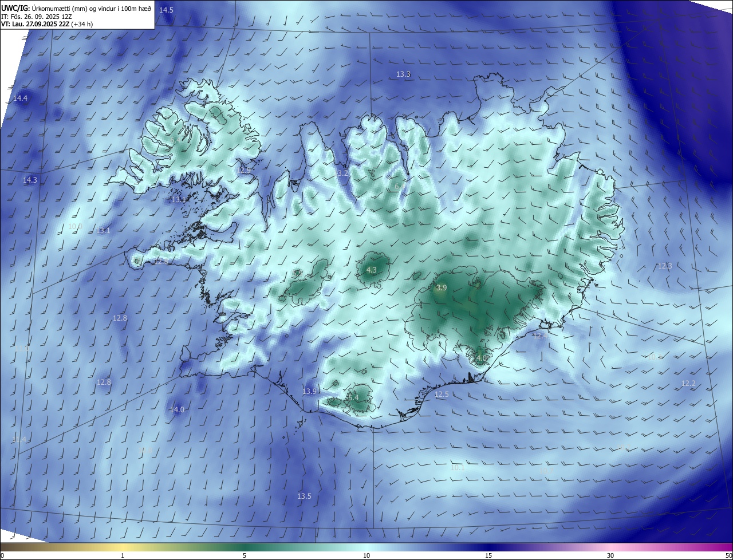Click the 4.0 value label on the map

(481, 358)
